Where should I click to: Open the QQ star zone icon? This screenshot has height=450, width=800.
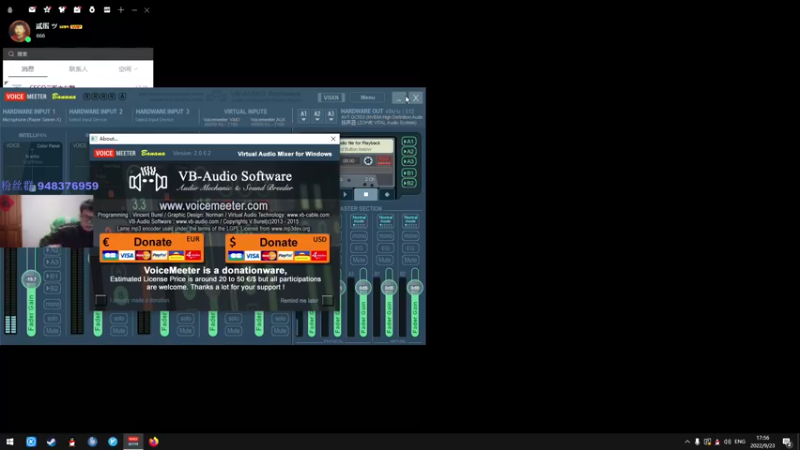point(47,10)
